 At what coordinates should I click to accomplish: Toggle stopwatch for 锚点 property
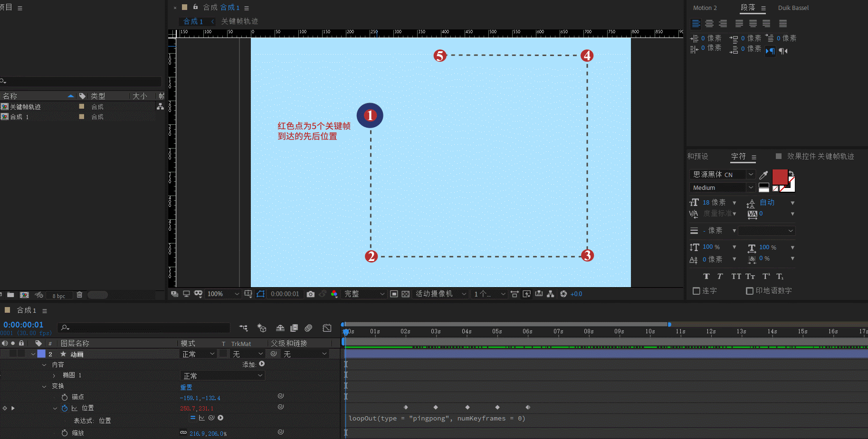pos(65,397)
